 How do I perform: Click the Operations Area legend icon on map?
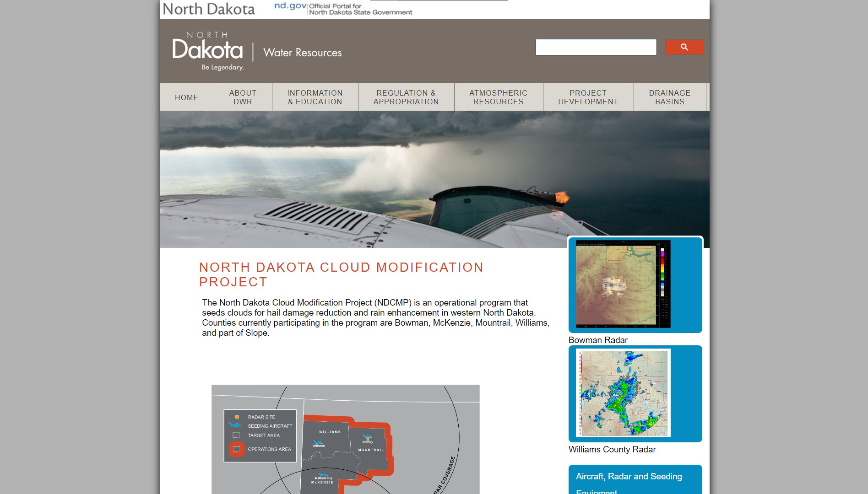[237, 449]
